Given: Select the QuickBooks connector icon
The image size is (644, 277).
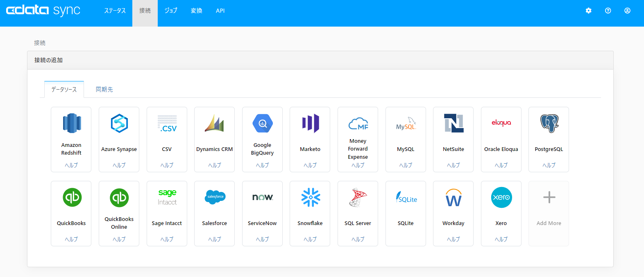Looking at the screenshot, I should pyautogui.click(x=72, y=197).
